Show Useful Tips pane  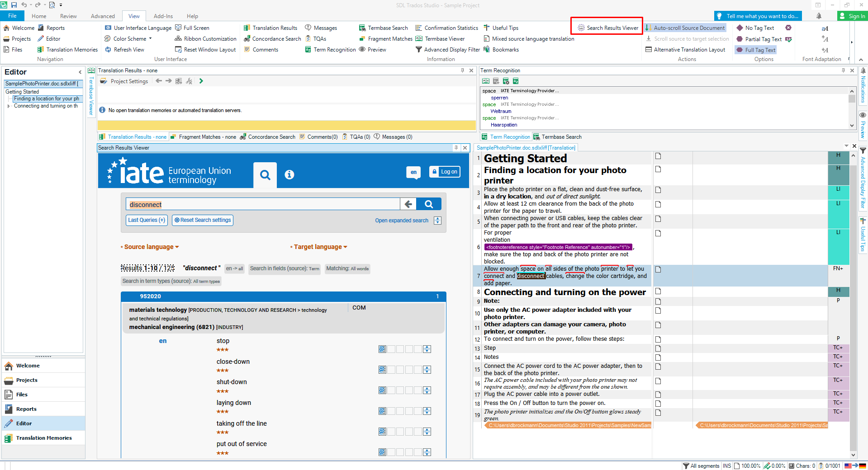(x=501, y=28)
